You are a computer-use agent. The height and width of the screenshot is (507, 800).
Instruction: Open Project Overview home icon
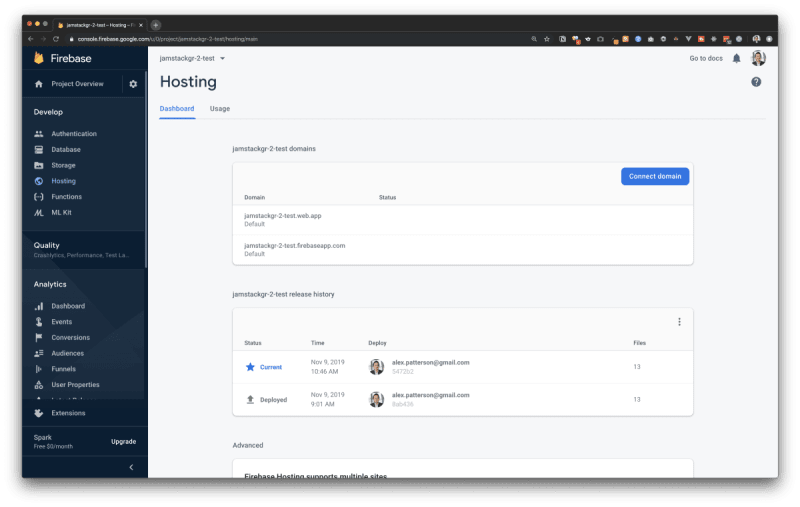39,84
